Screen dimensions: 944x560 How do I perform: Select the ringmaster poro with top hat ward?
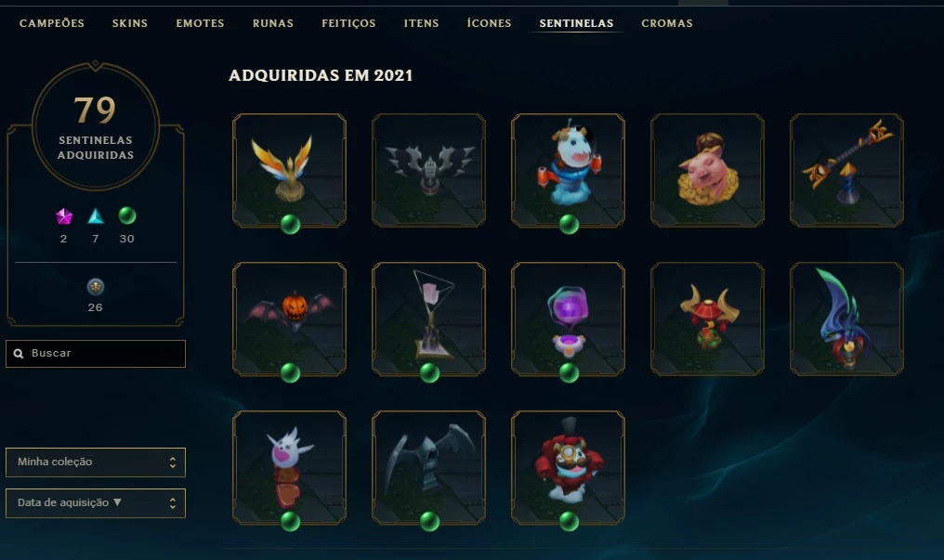[x=568, y=467]
